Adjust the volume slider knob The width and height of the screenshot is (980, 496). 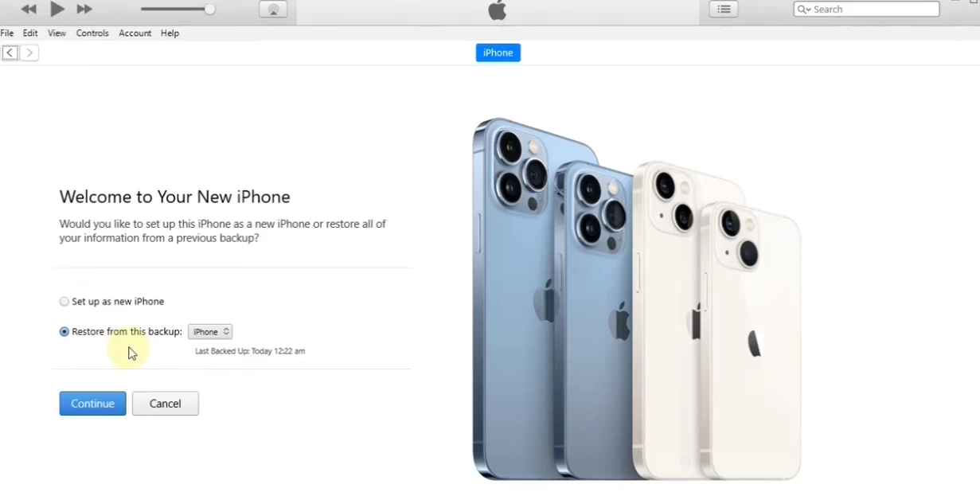tap(209, 10)
